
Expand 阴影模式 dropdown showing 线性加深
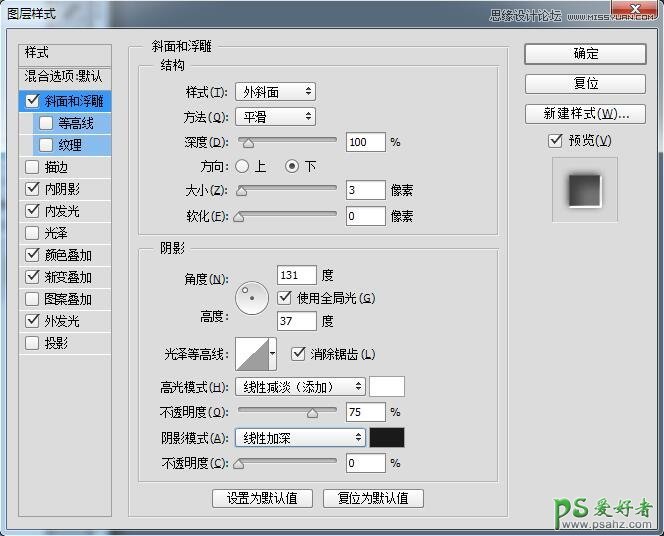pos(300,438)
